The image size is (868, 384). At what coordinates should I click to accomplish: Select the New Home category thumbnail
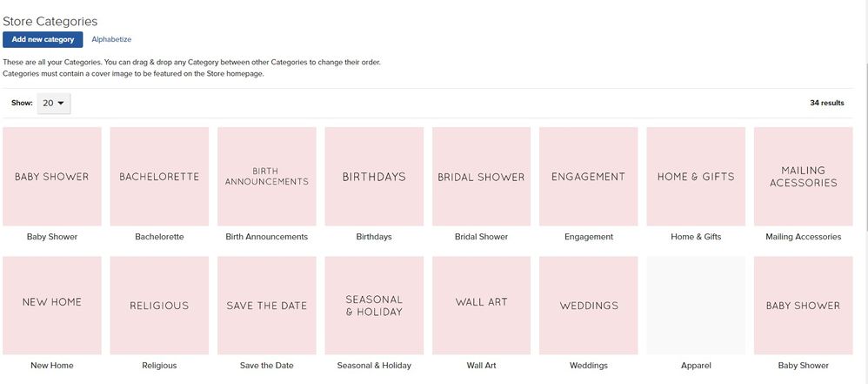pyautogui.click(x=52, y=306)
